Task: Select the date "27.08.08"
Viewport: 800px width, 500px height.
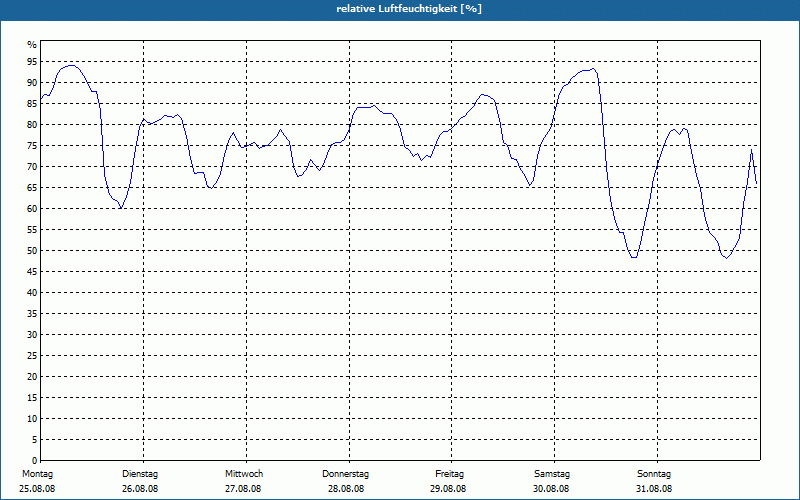Action: (243, 489)
